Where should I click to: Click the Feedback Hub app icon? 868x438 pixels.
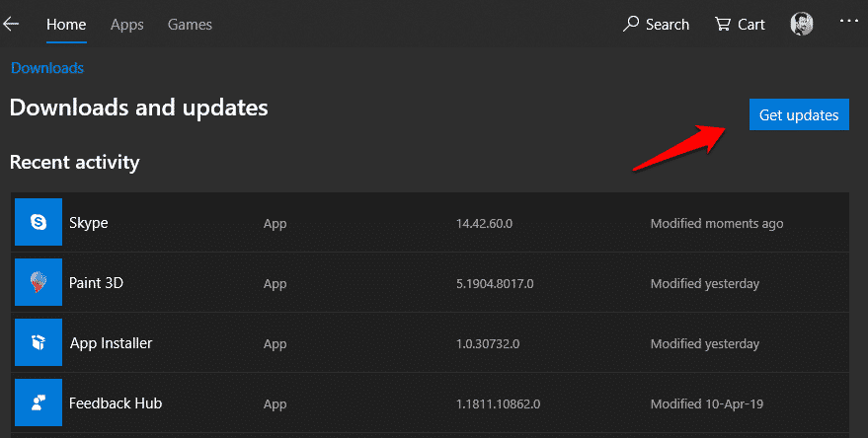tap(39, 403)
